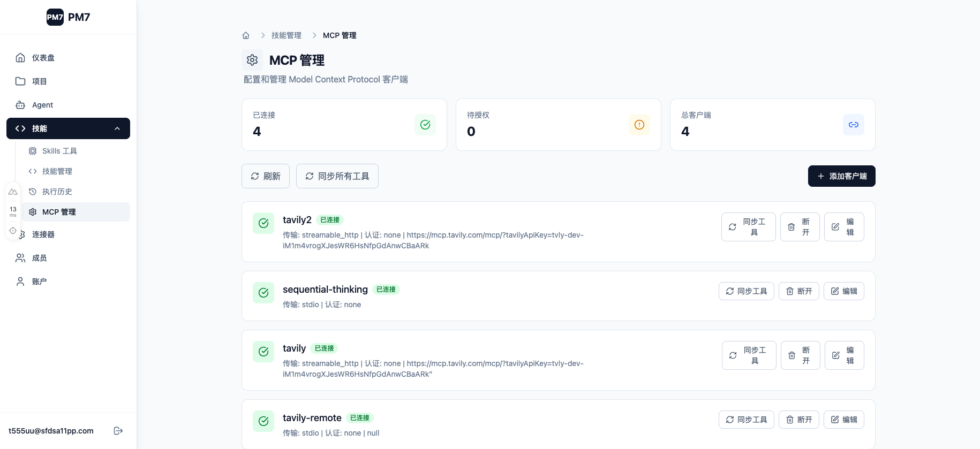Open 技能管理 in the sidebar
Screen dimensions: 980x449
76,171
